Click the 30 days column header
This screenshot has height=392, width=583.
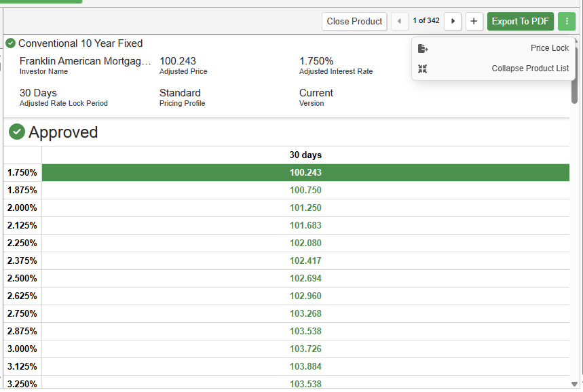(x=305, y=155)
